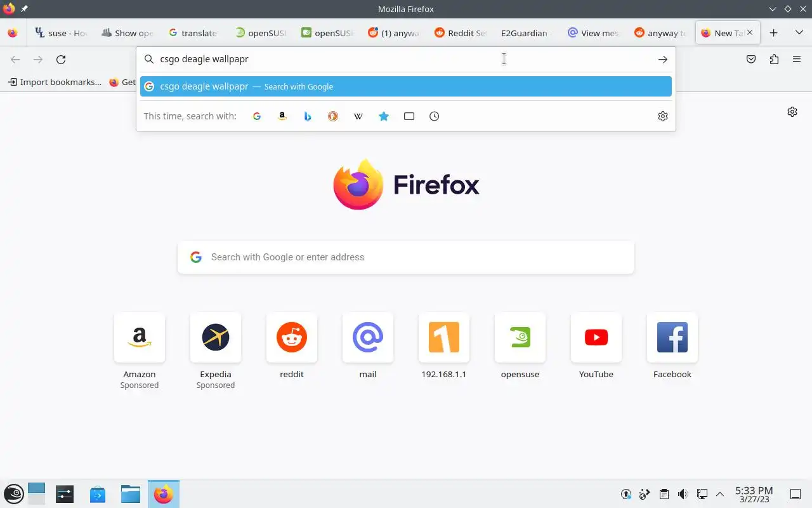Search history using the clock icon
Screen dimensions: 812x508
pyautogui.click(x=435, y=116)
